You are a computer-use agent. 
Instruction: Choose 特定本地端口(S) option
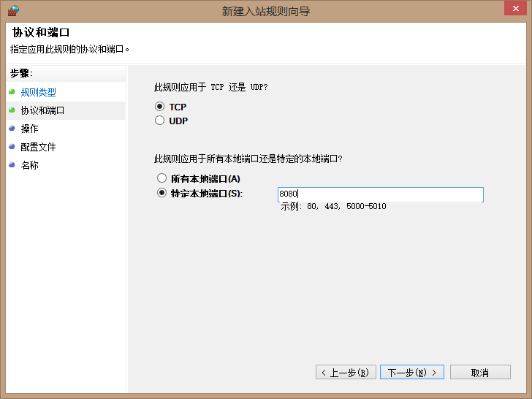[x=161, y=193]
